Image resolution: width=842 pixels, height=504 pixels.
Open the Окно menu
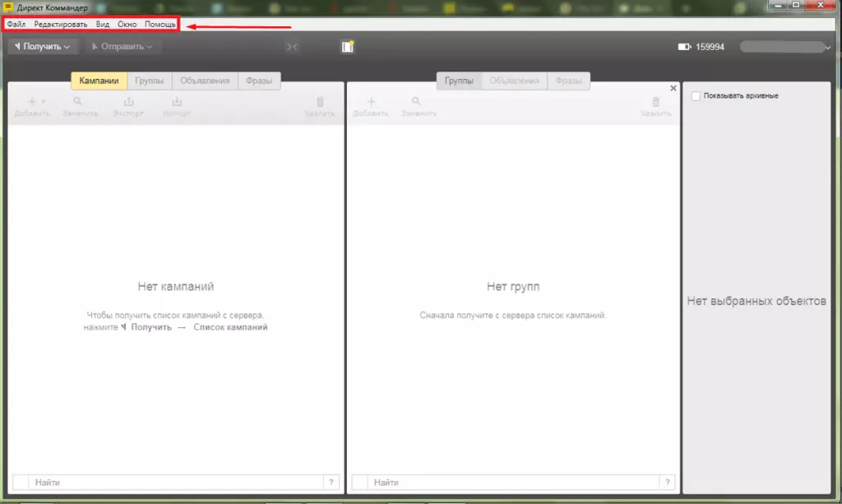127,24
